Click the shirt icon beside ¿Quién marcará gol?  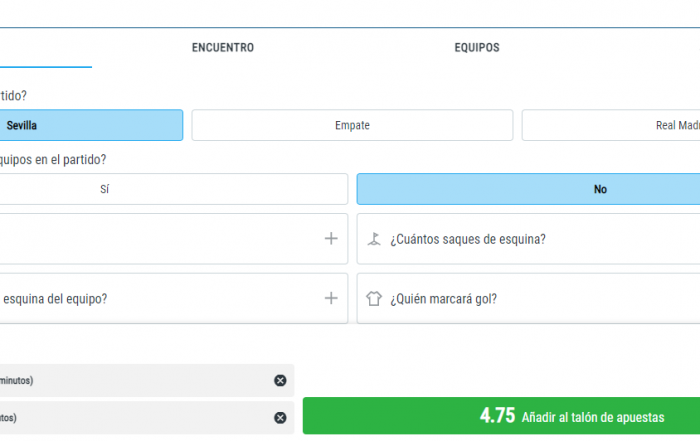coord(375,299)
